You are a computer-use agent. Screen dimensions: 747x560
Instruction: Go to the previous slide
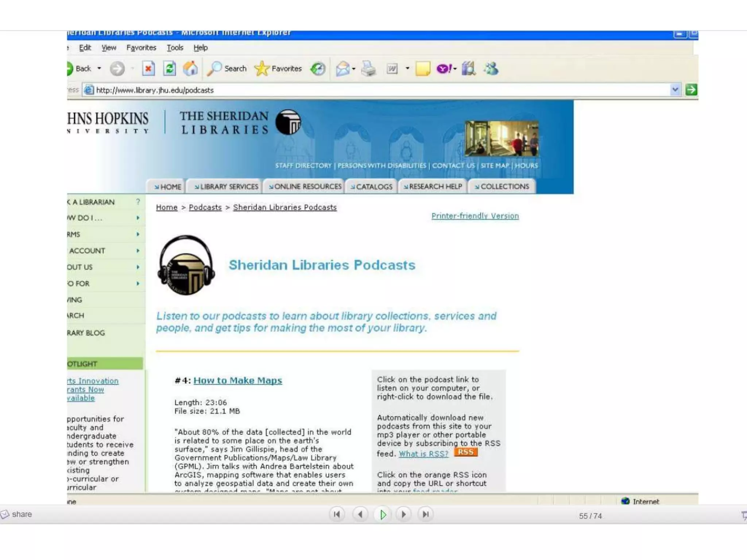360,514
